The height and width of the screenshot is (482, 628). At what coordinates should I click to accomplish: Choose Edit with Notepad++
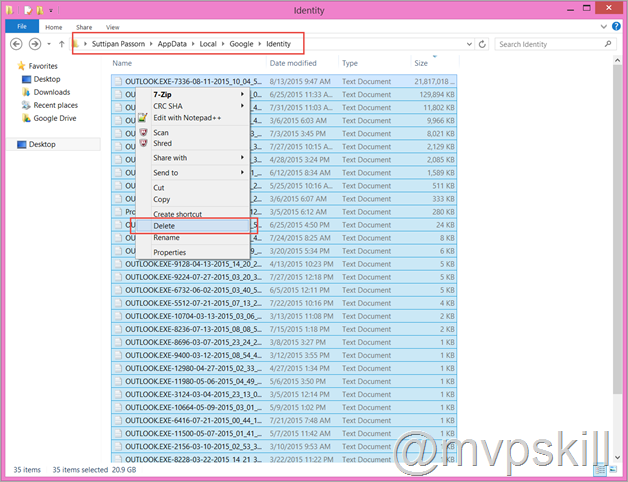[x=193, y=118]
